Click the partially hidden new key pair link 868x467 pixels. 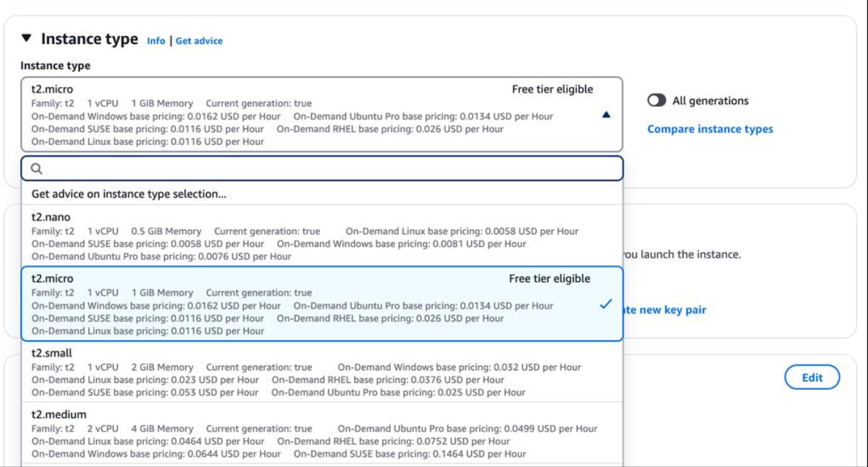(664, 310)
